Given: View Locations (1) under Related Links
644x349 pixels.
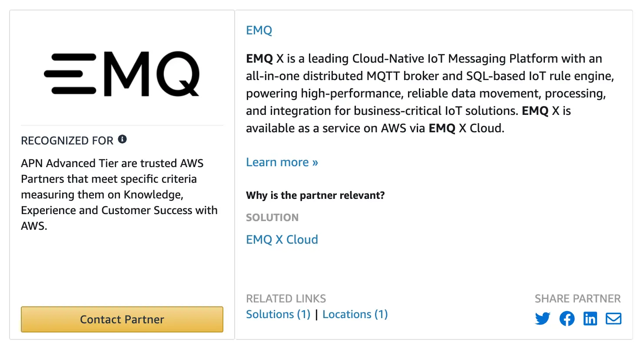Looking at the screenshot, I should click(x=355, y=314).
